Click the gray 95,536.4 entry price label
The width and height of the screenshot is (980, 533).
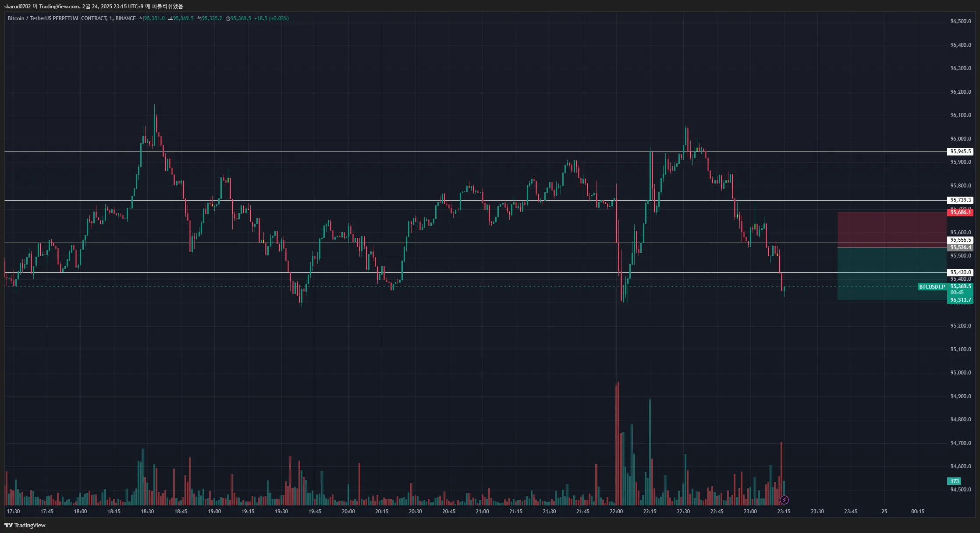pos(960,247)
